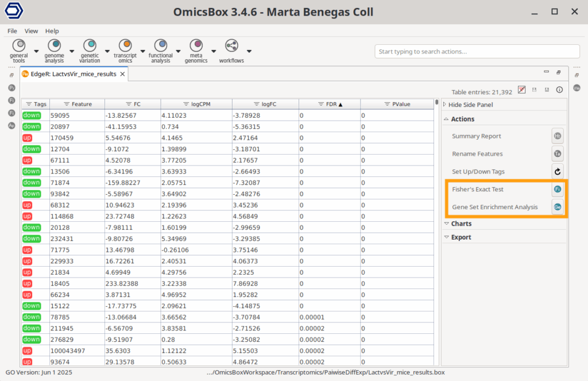Click the search actions input field
Screen dimensions: 588x381
pos(477,51)
